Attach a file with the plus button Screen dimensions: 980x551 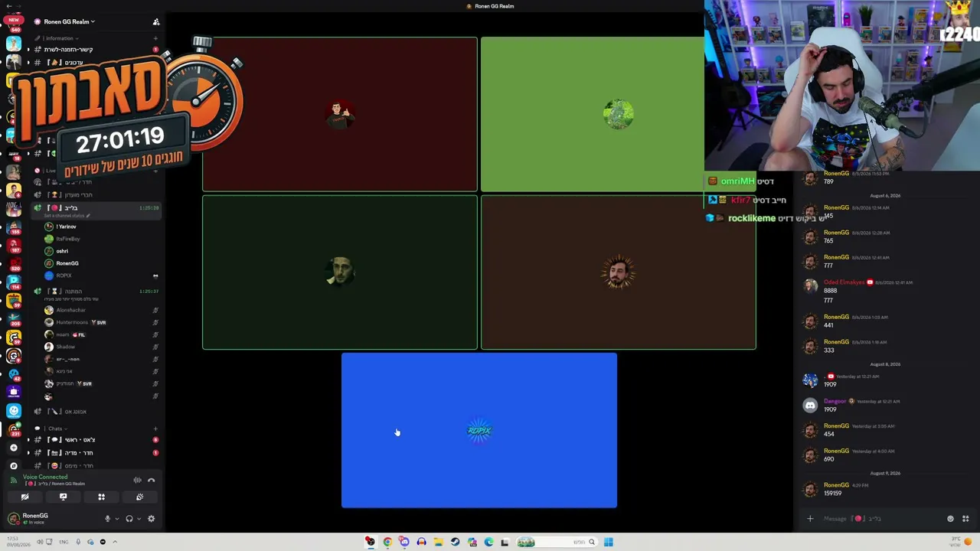[x=810, y=519]
